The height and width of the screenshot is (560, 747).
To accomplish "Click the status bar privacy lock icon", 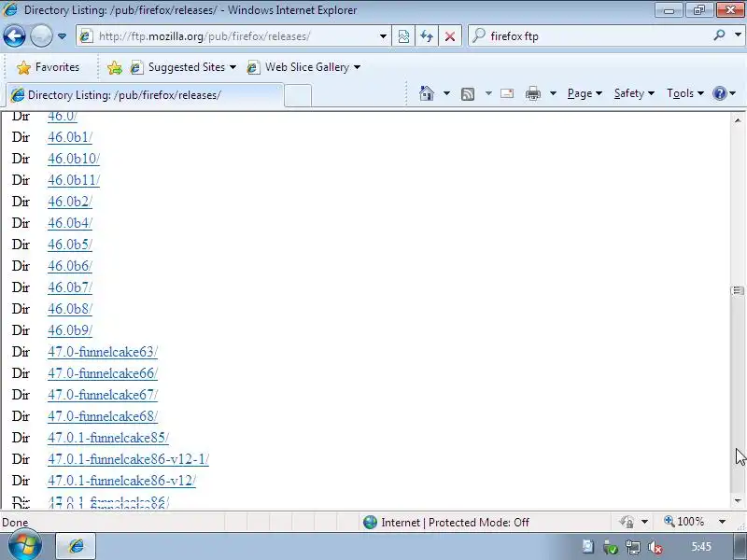I will 627,523.
